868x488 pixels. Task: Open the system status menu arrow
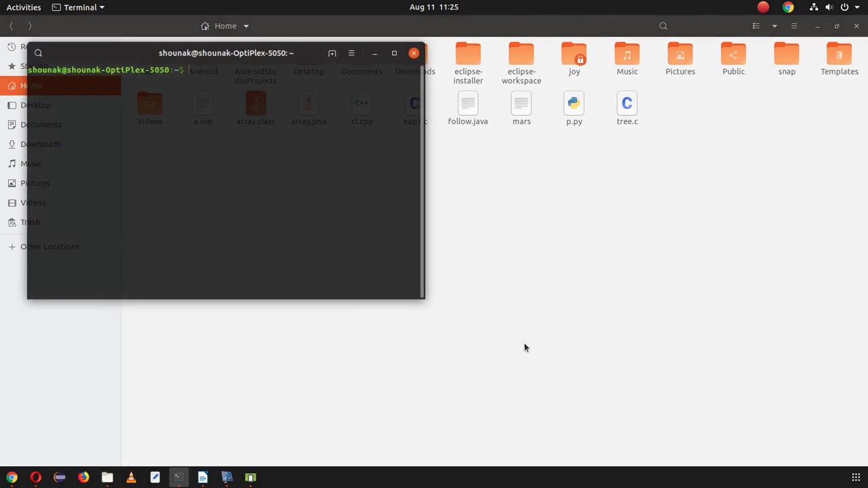(858, 7)
